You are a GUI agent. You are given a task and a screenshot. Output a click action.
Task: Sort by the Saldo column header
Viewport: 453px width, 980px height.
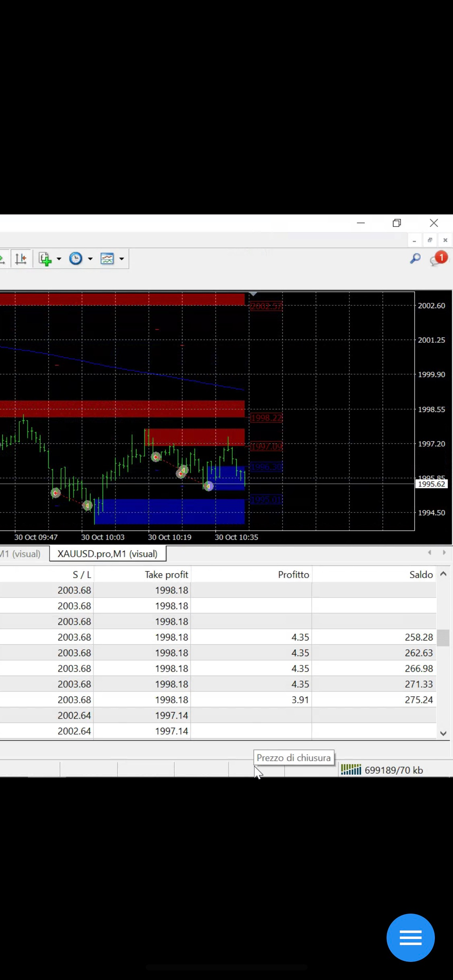(x=421, y=574)
